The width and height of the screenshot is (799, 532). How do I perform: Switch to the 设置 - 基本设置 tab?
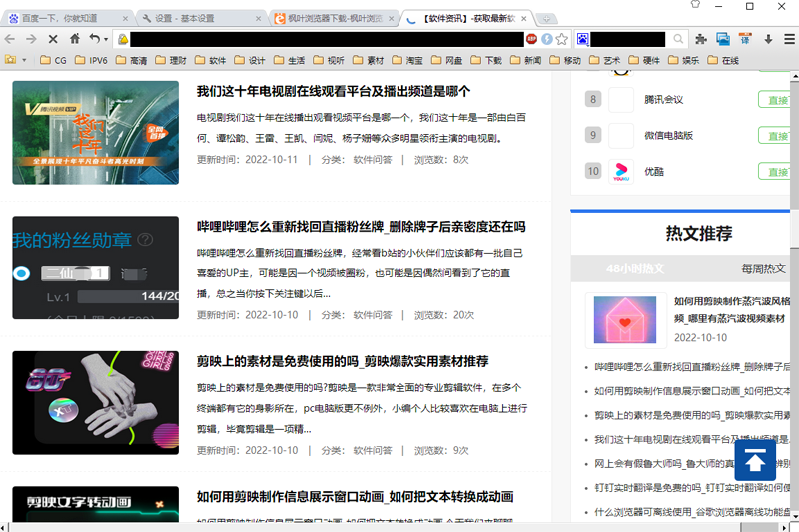(198, 18)
